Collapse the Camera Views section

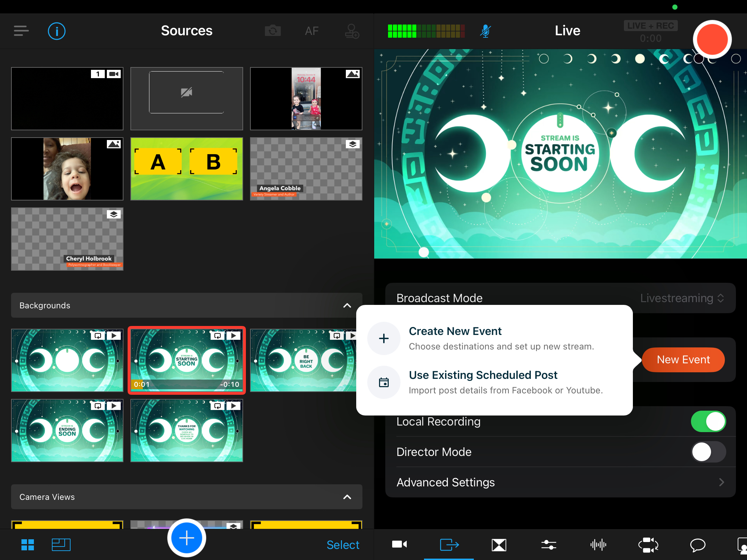347,497
